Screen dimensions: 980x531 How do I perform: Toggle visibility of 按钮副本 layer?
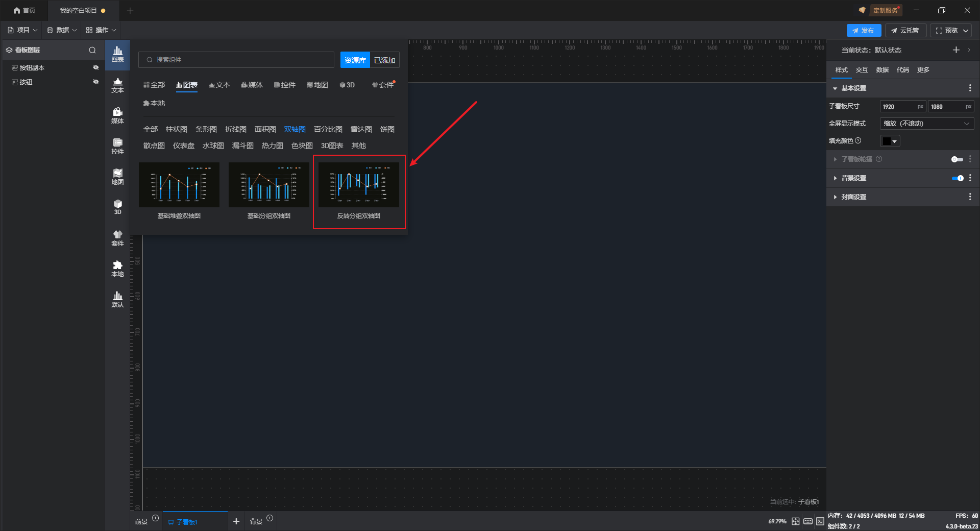(x=95, y=68)
